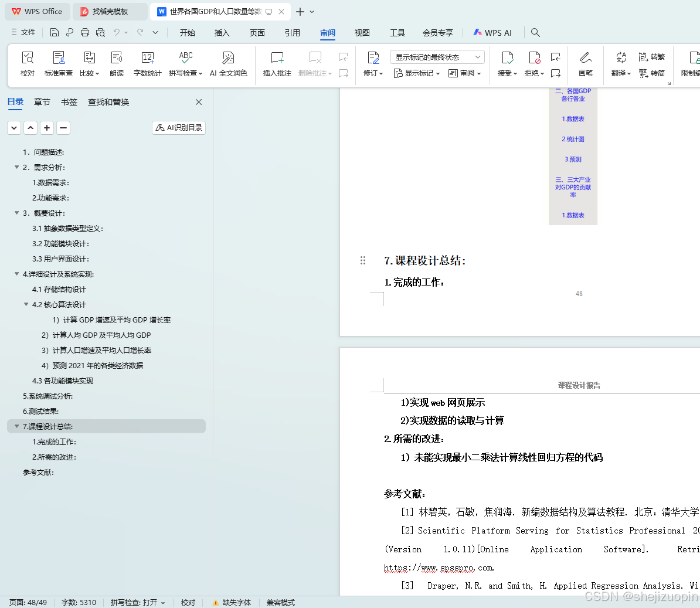Click the search magnifier icon
Viewport: 700px width, 608px height.
click(x=535, y=32)
